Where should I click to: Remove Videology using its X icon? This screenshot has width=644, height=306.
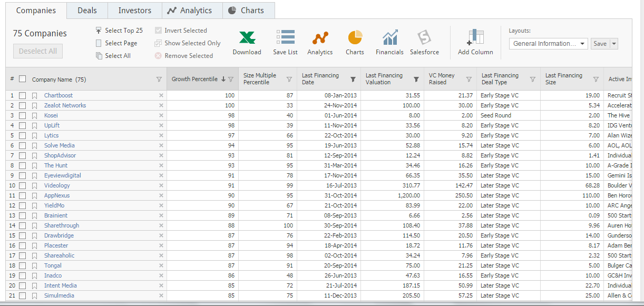pyautogui.click(x=161, y=186)
